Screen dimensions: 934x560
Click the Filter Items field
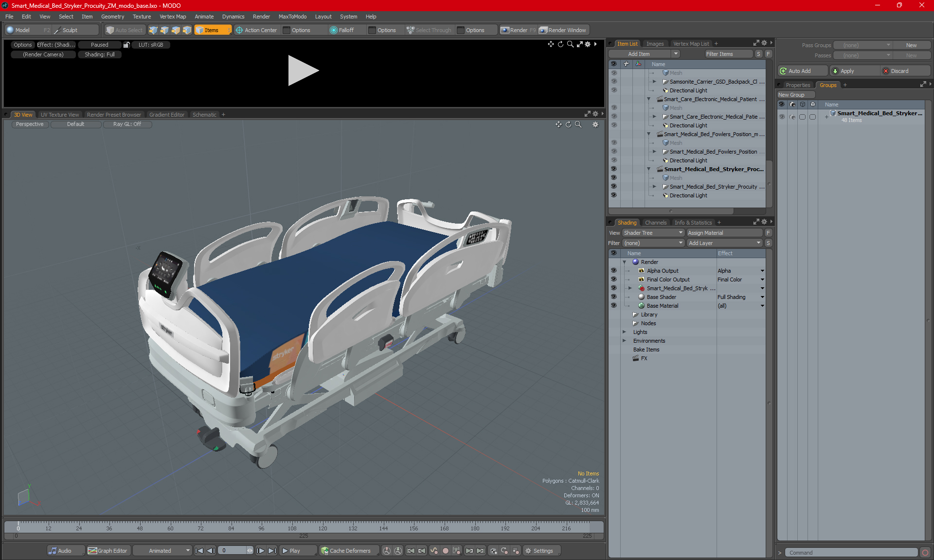point(729,54)
